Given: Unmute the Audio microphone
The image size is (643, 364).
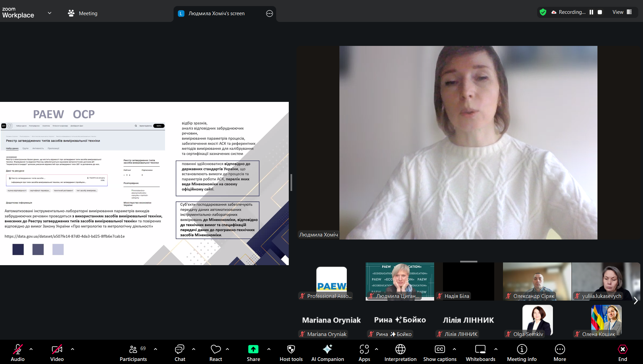Looking at the screenshot, I should coord(18,352).
